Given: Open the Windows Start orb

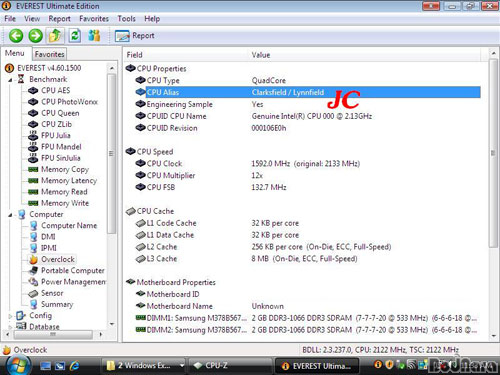Looking at the screenshot, I should coord(18,366).
